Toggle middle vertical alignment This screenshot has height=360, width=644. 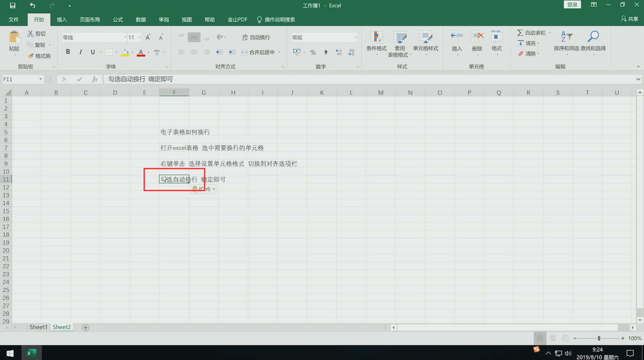pyautogui.click(x=194, y=38)
